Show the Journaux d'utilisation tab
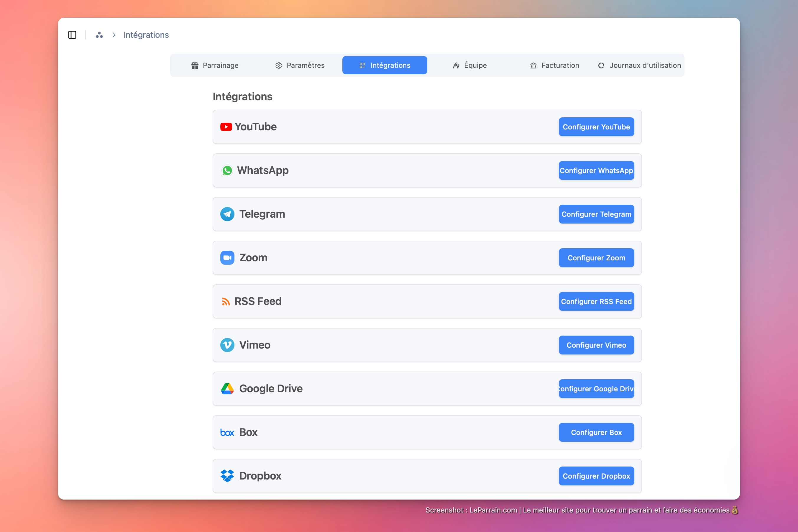The height and width of the screenshot is (532, 798). coord(639,65)
